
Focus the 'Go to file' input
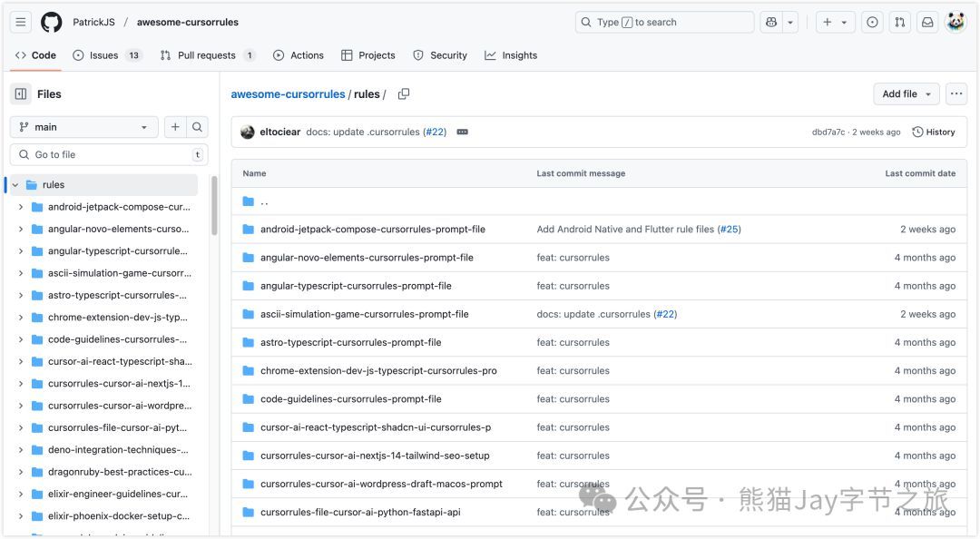109,154
